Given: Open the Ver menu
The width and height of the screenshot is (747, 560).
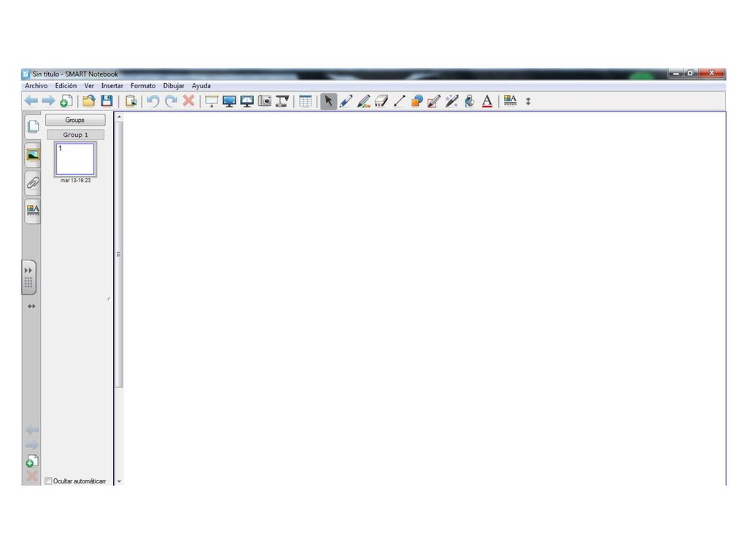Looking at the screenshot, I should pos(89,86).
